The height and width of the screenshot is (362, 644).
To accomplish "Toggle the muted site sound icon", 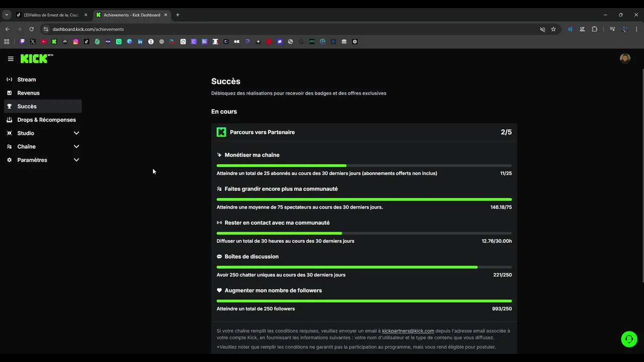I will 542,29.
